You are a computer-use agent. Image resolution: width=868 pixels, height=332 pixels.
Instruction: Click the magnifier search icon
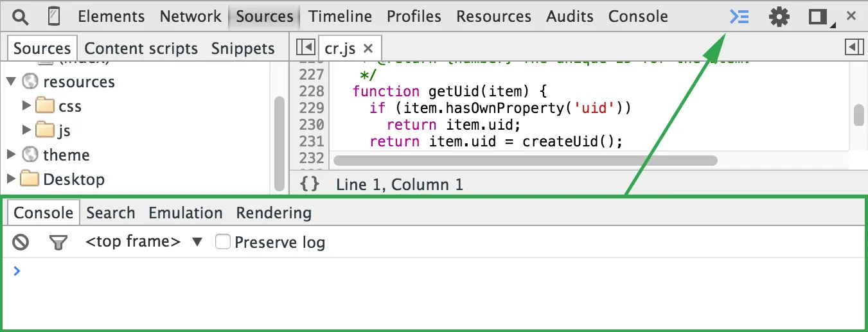click(x=20, y=17)
